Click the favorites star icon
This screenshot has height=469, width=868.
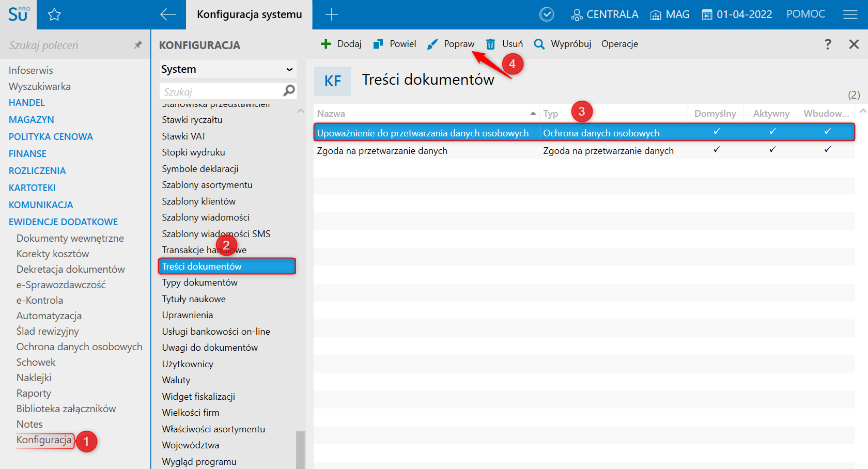[x=54, y=14]
